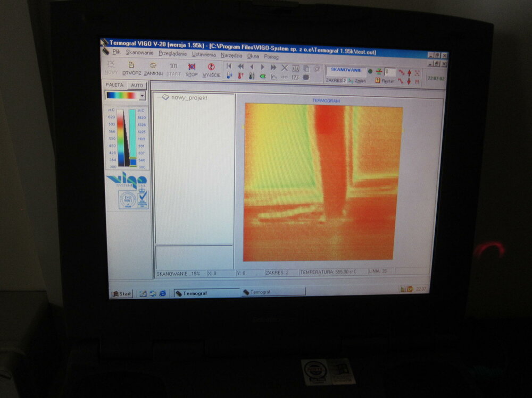Open the Windows Start button
The height and width of the screenshot is (398, 532).
(121, 293)
